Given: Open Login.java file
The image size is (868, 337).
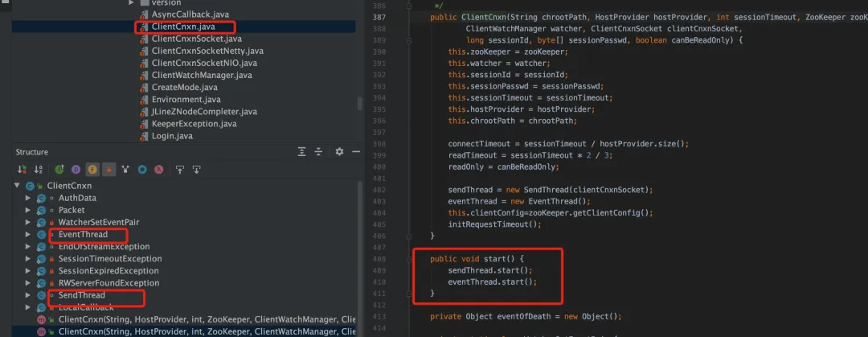Looking at the screenshot, I should click(172, 137).
